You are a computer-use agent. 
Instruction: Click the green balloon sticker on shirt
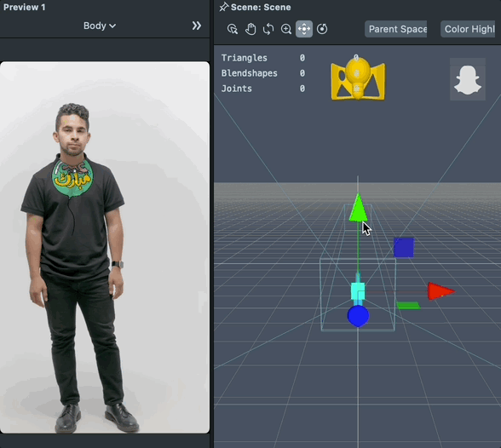[x=72, y=177]
